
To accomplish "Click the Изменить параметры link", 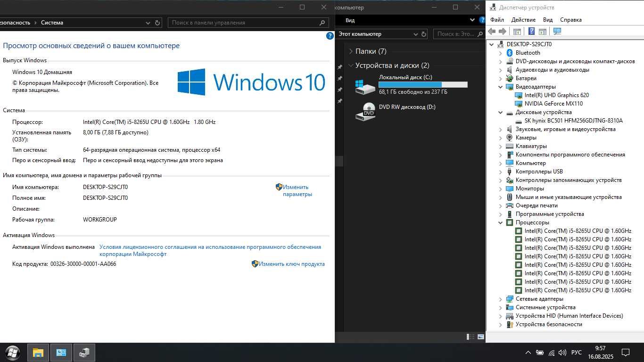I will [x=297, y=190].
